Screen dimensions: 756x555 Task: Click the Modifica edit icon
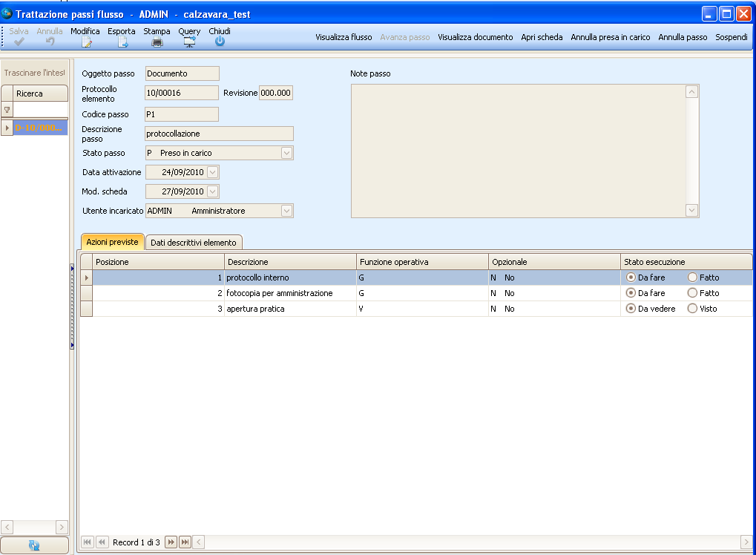[x=85, y=42]
